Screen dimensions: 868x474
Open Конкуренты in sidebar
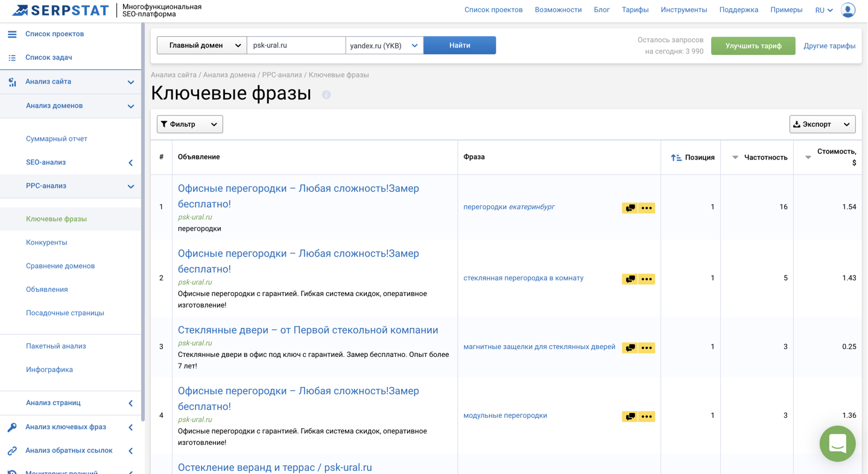pos(46,243)
